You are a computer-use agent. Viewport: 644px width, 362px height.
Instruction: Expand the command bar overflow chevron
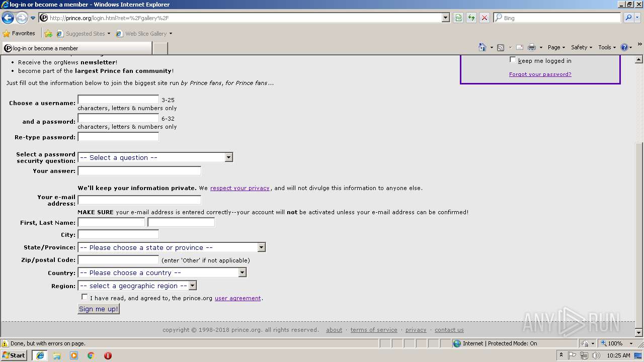coord(639,44)
